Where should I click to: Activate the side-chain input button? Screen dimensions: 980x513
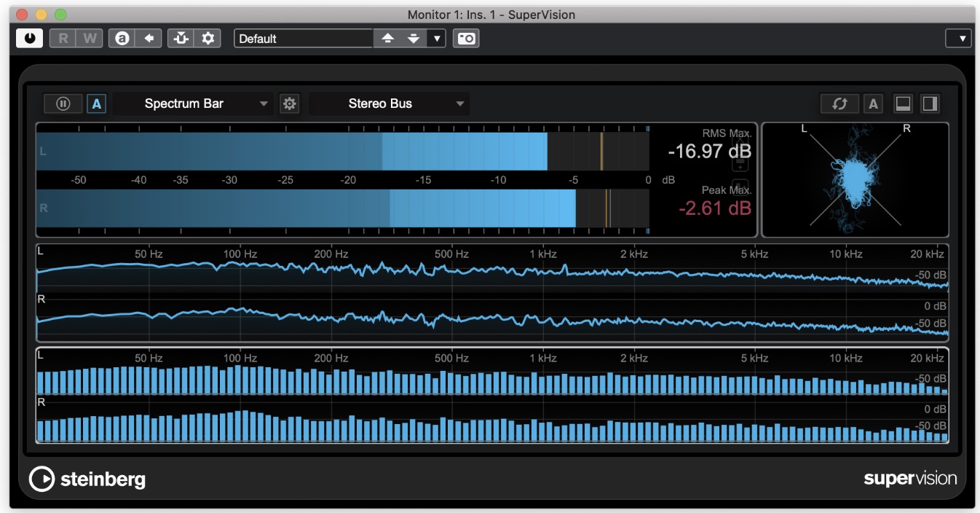(181, 39)
